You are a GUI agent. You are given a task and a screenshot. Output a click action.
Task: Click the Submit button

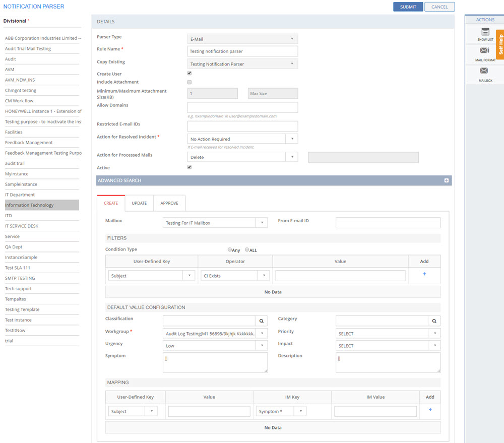[x=408, y=7]
